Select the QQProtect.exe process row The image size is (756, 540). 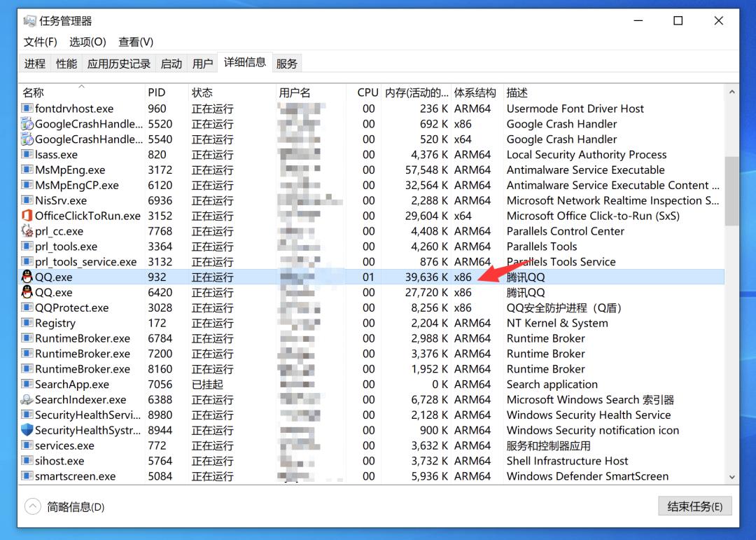[72, 308]
